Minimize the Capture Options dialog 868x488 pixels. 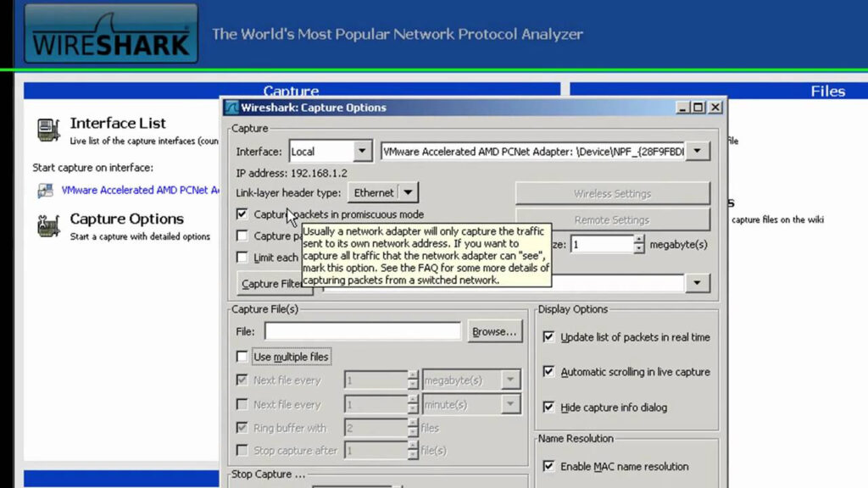coord(682,108)
